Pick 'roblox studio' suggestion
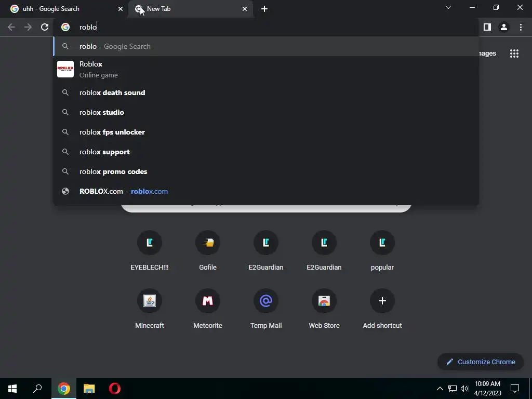 (x=266, y=112)
